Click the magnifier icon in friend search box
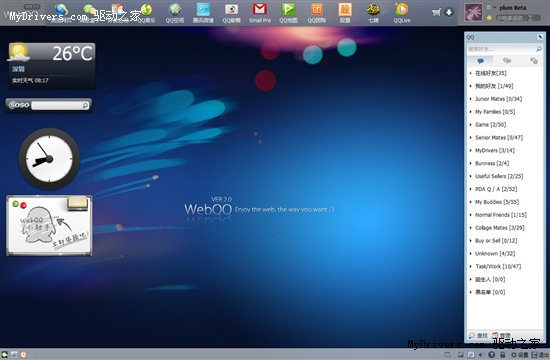Viewport: 550px width, 360px height. click(x=539, y=49)
